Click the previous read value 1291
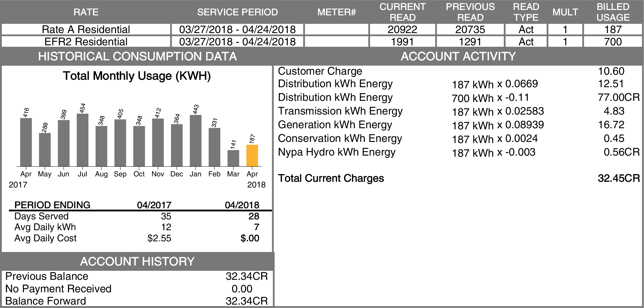This screenshot has width=644, height=308. (x=470, y=42)
